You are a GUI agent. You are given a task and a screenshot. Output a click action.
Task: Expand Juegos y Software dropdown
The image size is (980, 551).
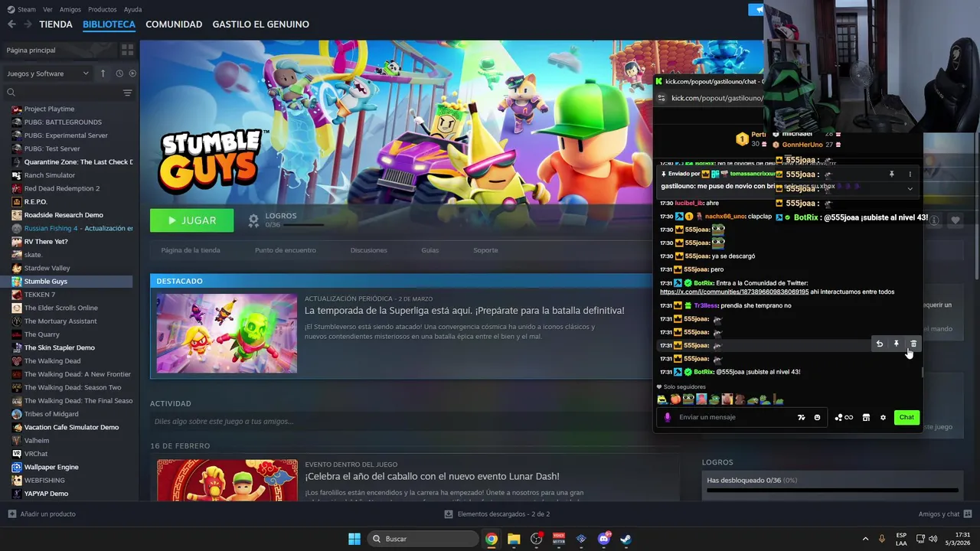[49, 73]
